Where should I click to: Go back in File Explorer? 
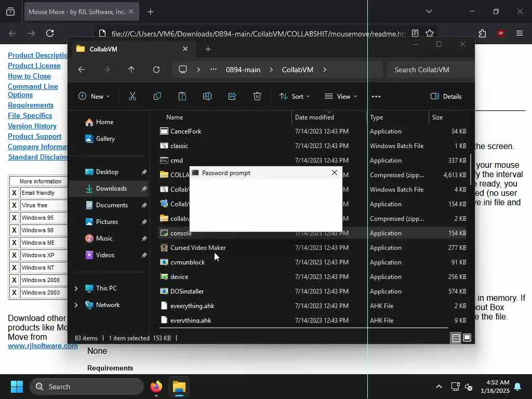[82, 70]
